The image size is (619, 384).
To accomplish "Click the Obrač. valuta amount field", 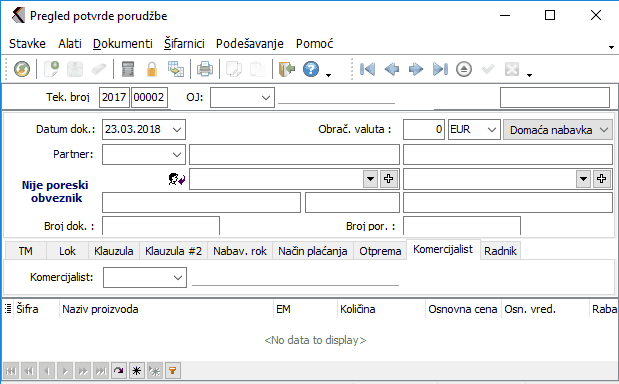I will (x=424, y=129).
